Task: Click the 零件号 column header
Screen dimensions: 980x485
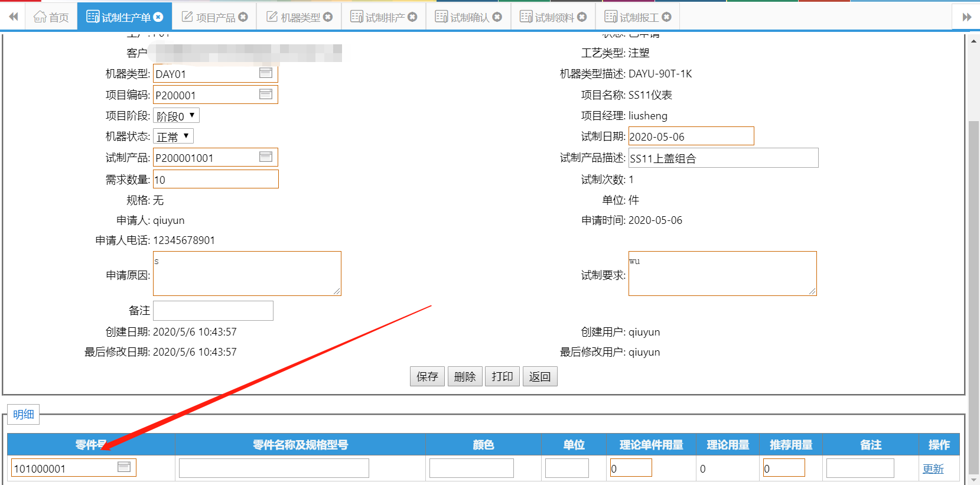Action: coord(91,444)
